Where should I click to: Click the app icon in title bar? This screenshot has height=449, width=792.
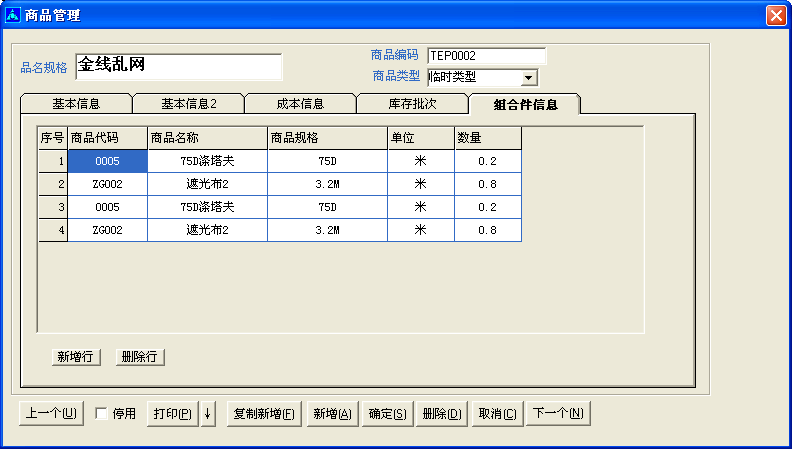tap(12, 15)
